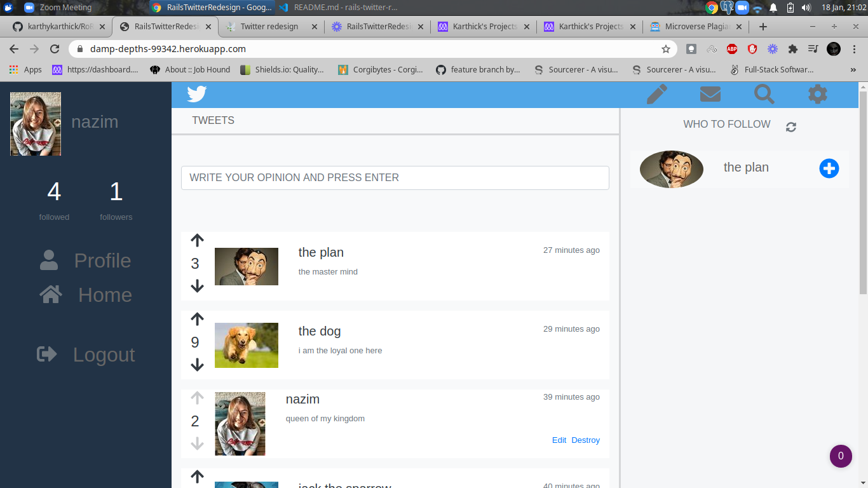Open a new browser tab with plus
This screenshot has width=868, height=488.
click(x=763, y=27)
